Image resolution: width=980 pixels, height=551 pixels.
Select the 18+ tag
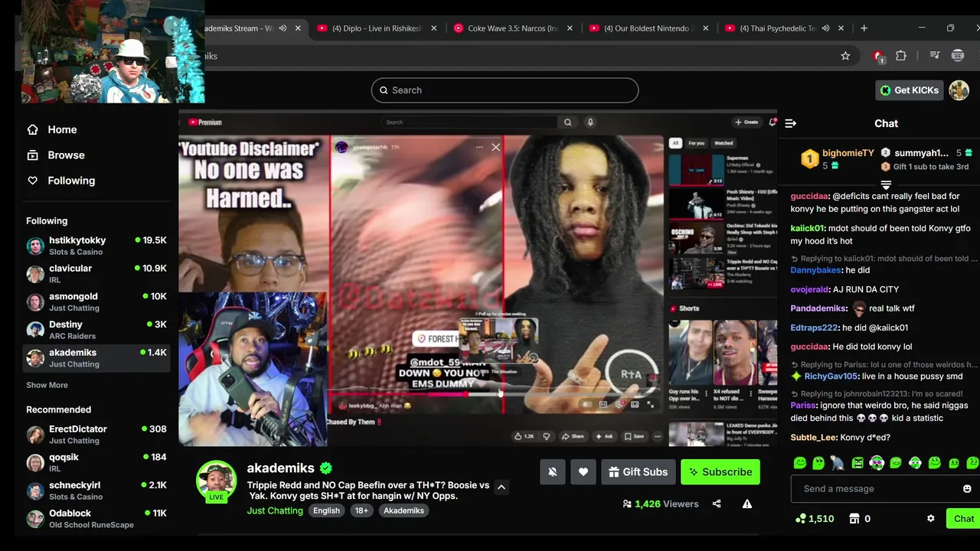(361, 510)
